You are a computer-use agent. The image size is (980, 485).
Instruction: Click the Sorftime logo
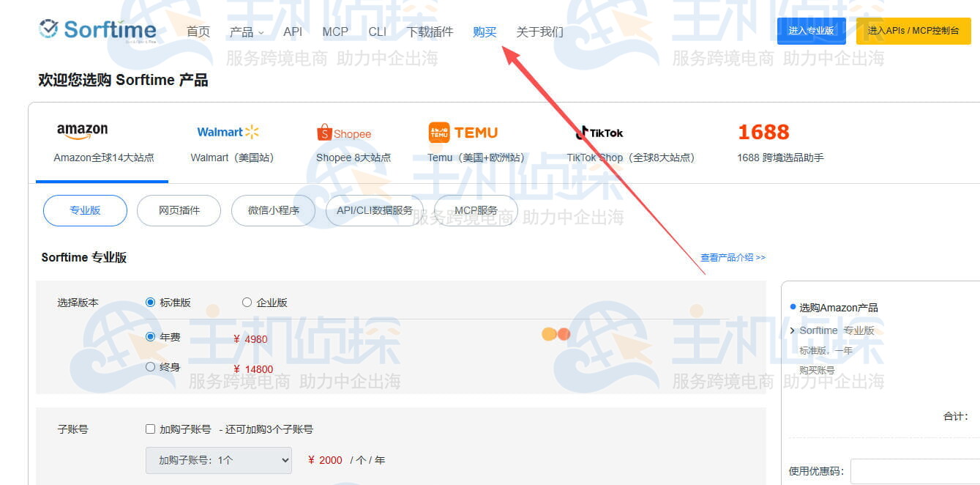coord(97,29)
